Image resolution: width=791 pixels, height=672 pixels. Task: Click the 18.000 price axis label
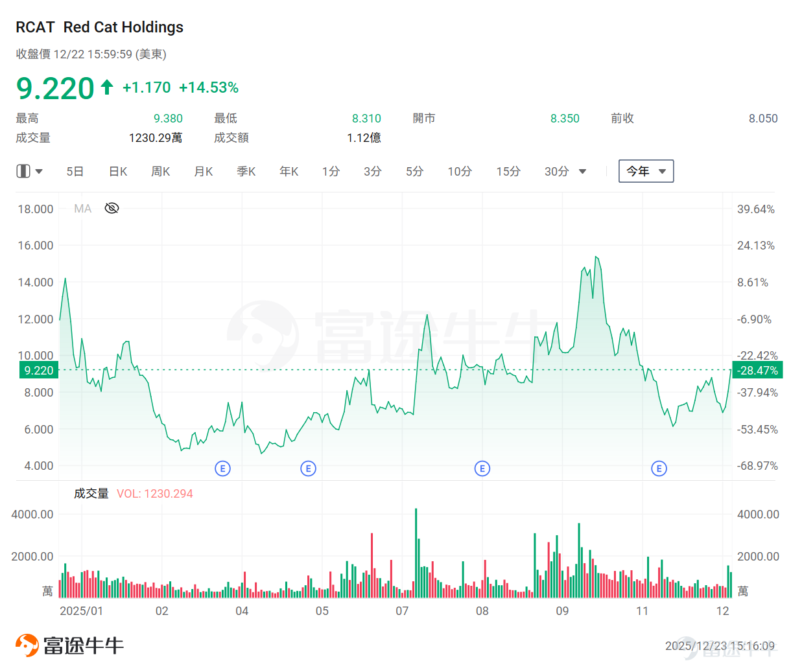pyautogui.click(x=36, y=209)
